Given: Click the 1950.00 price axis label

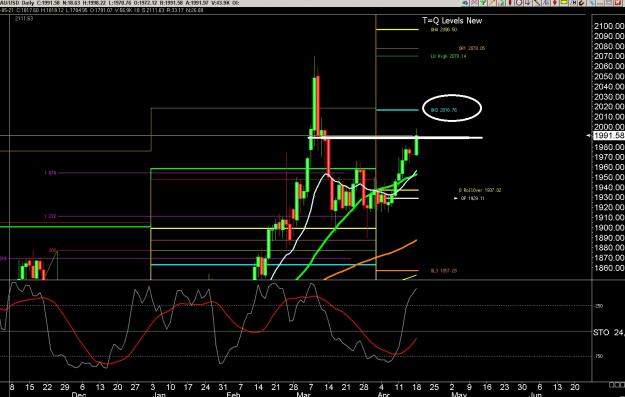Looking at the screenshot, I should [609, 177].
